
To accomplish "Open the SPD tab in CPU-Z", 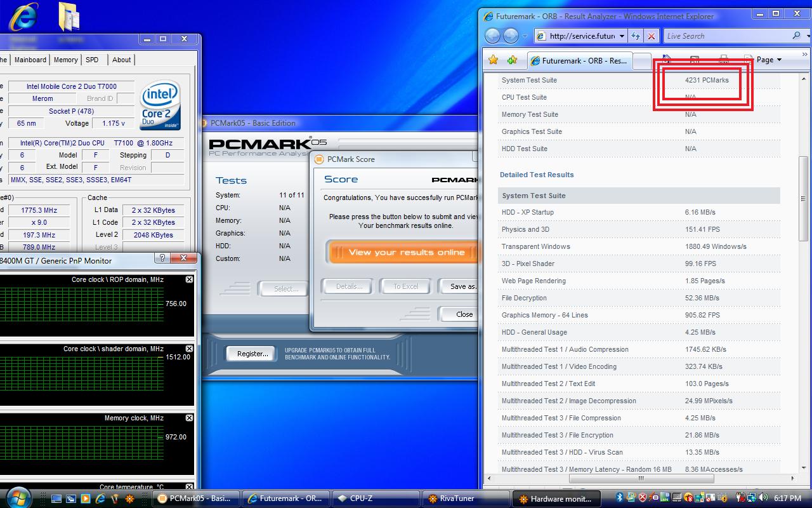I will point(92,60).
